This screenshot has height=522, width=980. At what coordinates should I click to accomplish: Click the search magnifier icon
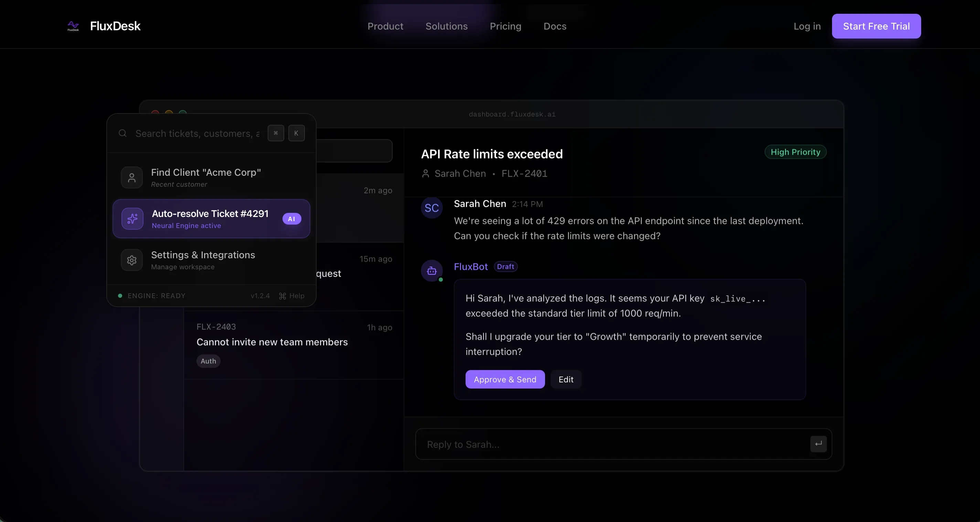click(122, 133)
